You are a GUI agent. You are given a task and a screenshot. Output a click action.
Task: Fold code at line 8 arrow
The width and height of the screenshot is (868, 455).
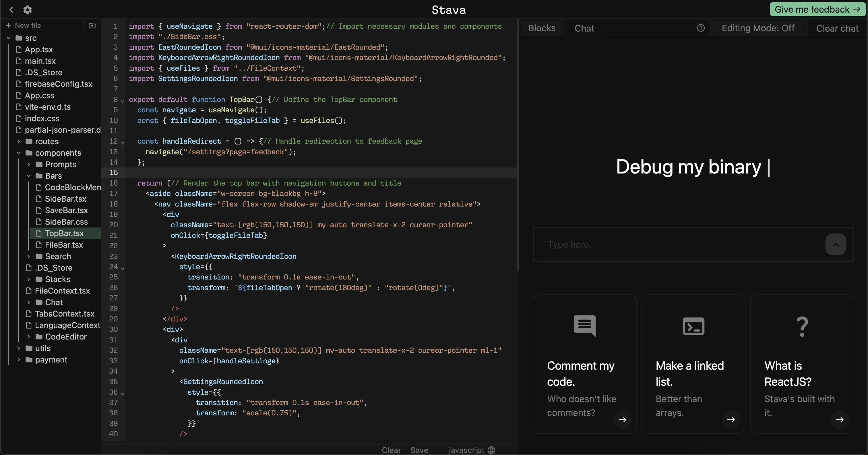(x=123, y=101)
